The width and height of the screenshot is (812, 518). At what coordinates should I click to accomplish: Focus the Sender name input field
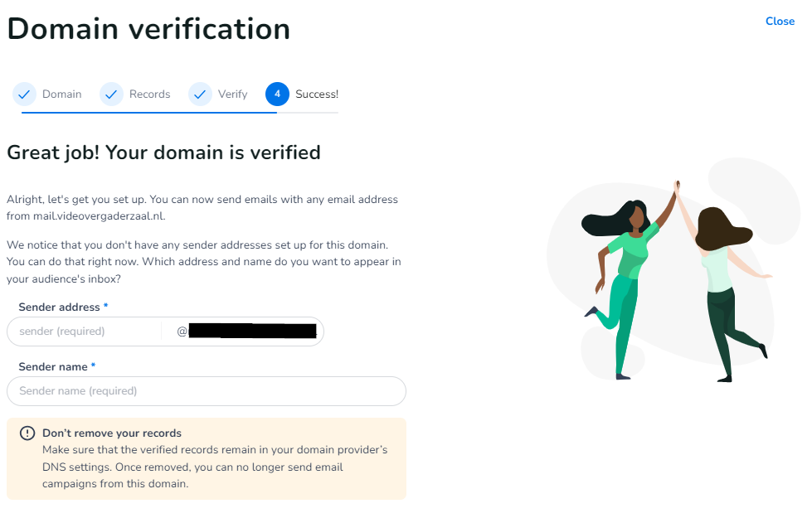tap(206, 391)
